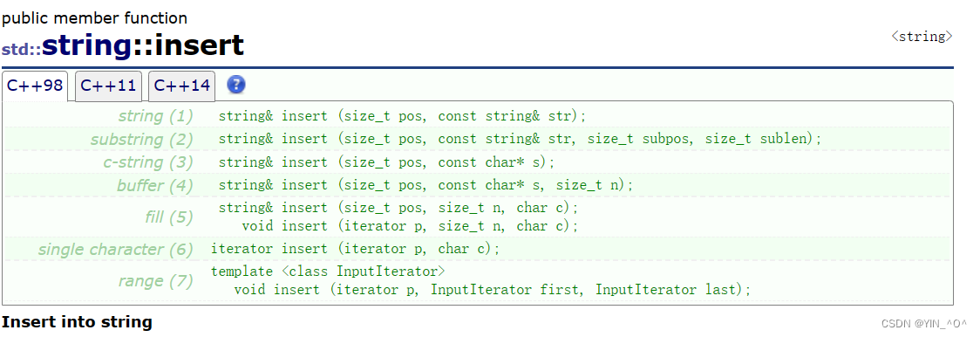This screenshot has height=337, width=980.
Task: Click the void insert iterator fill signature
Action: click(x=410, y=226)
